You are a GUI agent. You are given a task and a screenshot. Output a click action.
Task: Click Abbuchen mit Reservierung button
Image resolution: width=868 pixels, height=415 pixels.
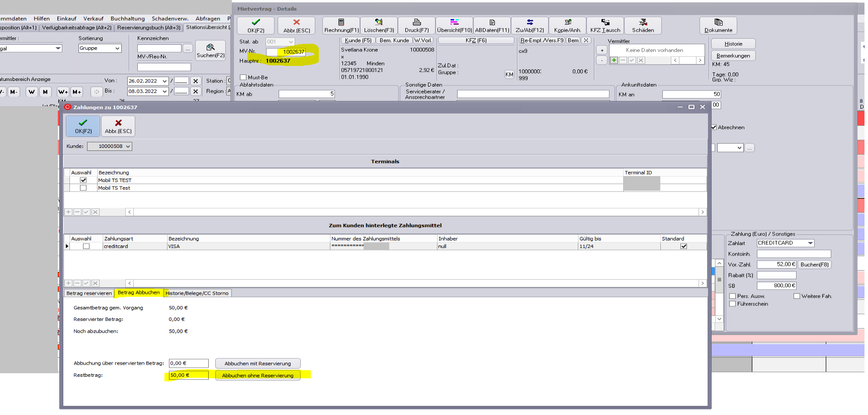[x=257, y=364]
